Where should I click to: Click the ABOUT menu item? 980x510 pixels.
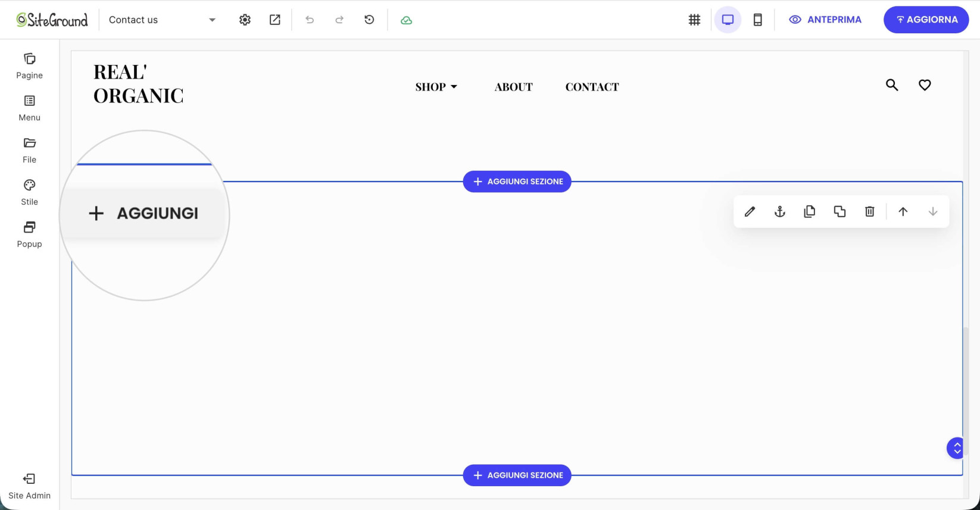(513, 87)
